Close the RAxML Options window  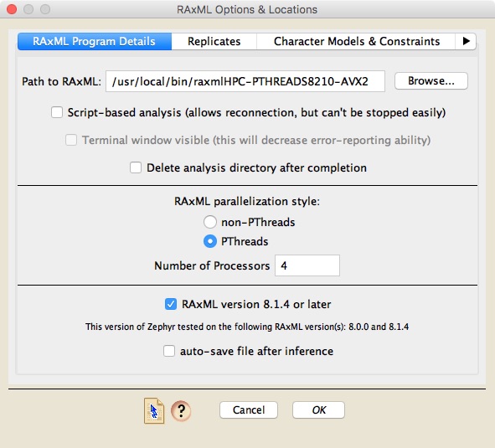tap(12, 9)
